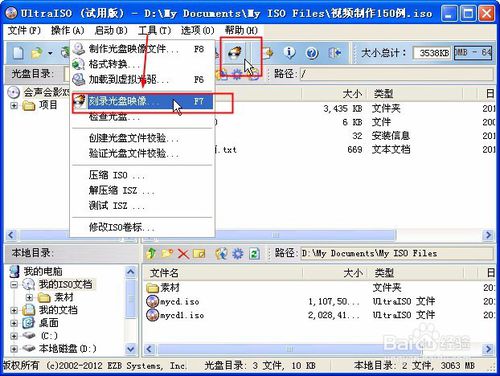Screen dimensions: 500x376
Task: Click scroll-down arrow in local tree
Action: click(x=131, y=349)
